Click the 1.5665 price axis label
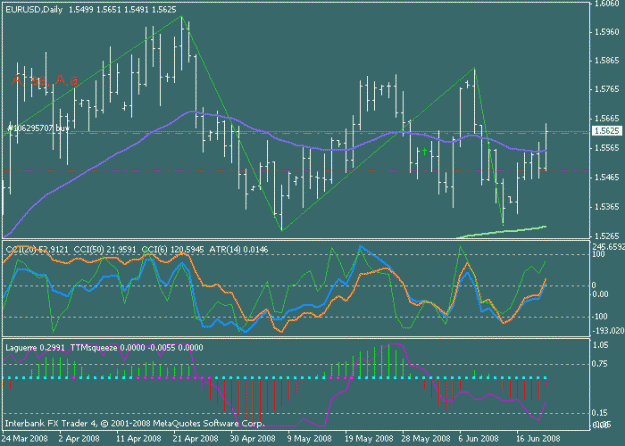Image resolution: width=625 pixels, height=446 pixels. (607, 118)
